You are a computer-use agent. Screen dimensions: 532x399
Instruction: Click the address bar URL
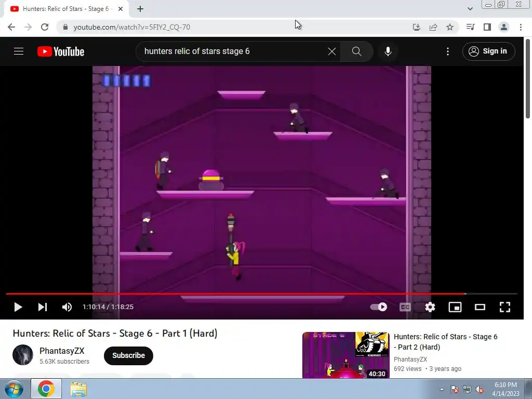131,27
